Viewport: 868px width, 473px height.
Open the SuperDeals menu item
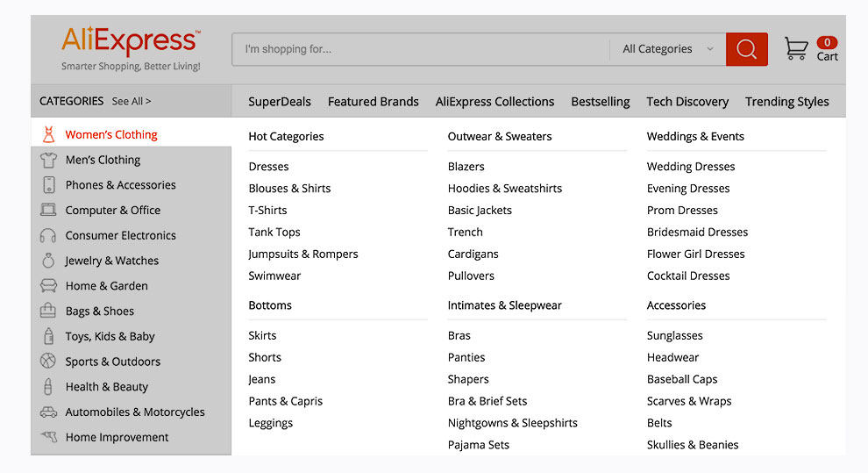pos(280,102)
